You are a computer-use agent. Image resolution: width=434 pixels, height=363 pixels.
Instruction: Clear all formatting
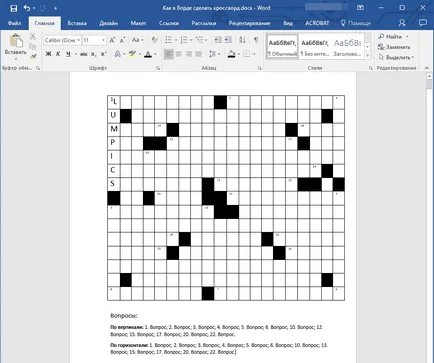[x=154, y=40]
